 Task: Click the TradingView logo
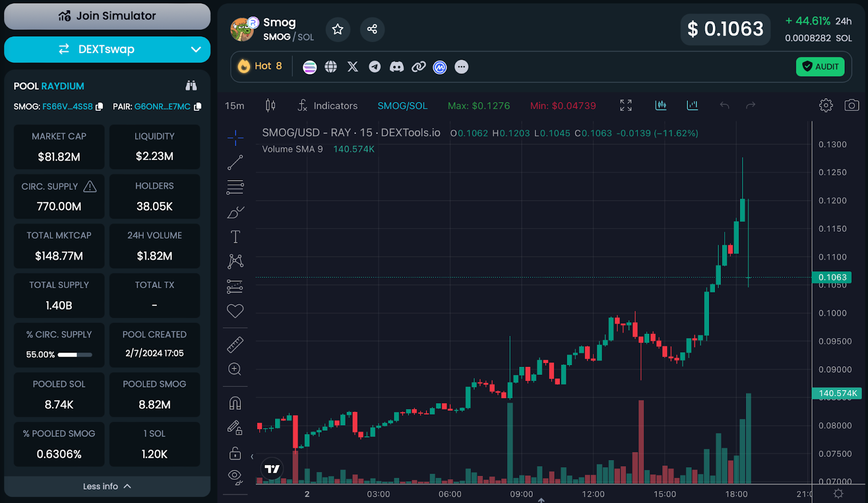click(x=272, y=469)
